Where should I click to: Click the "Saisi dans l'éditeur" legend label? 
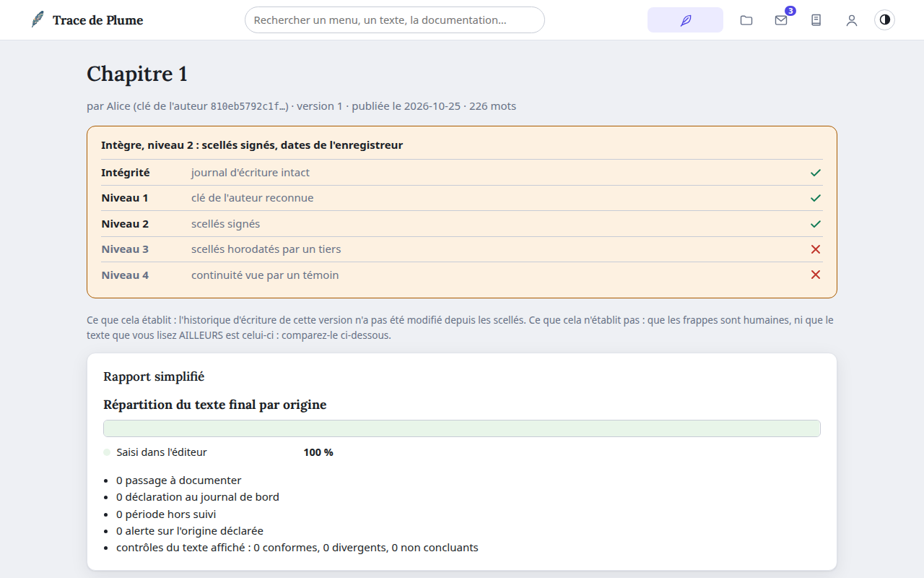(162, 452)
